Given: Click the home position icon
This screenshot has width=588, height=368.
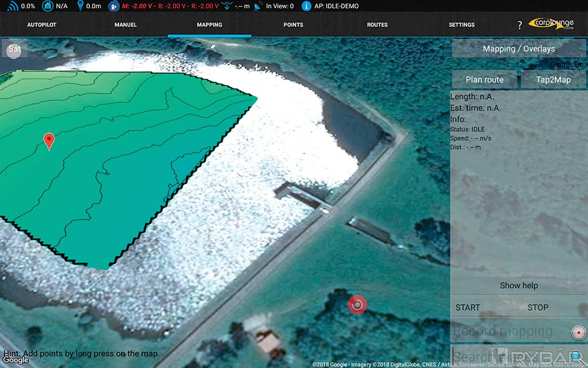Looking at the screenshot, I should pyautogui.click(x=47, y=6).
